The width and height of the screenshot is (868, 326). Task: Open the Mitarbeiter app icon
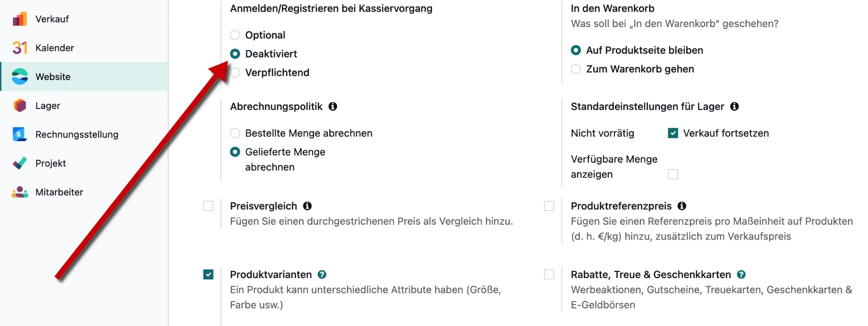(19, 192)
